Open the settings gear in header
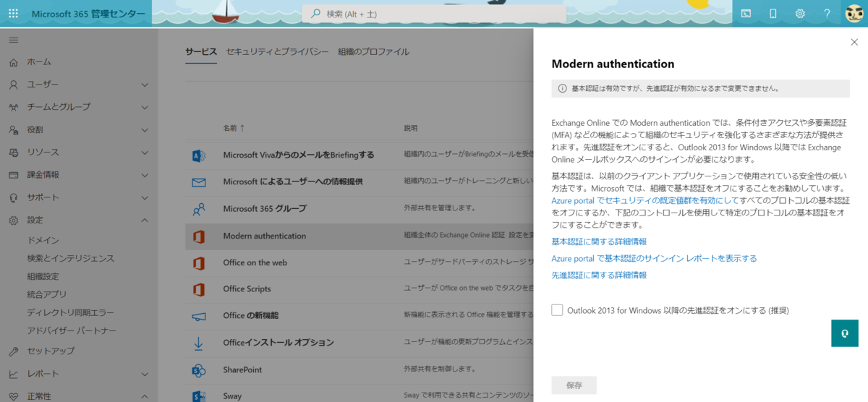868x402 pixels. [x=800, y=14]
